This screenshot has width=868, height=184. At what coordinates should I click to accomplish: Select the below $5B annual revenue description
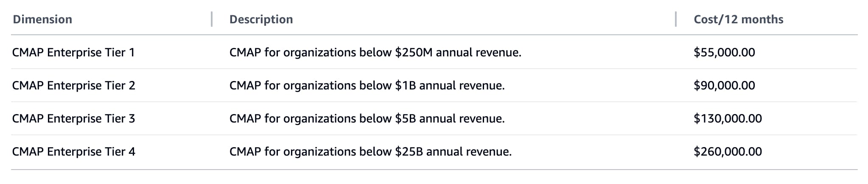367,119
